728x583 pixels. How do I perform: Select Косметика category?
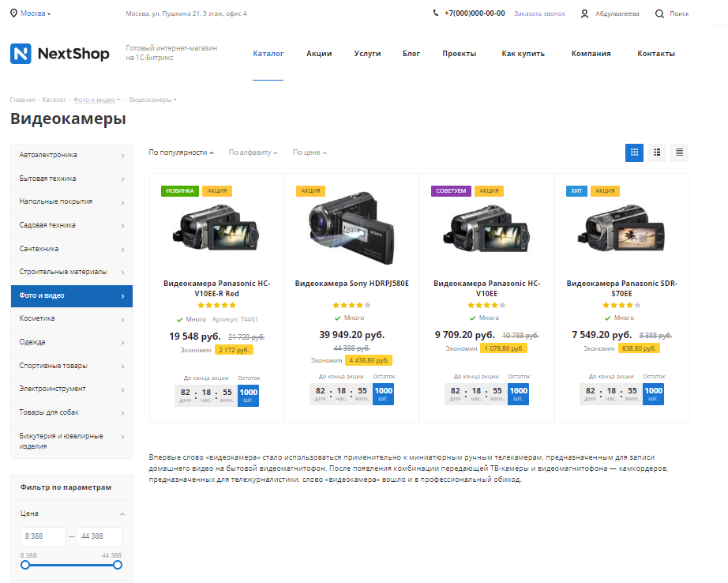pos(72,319)
